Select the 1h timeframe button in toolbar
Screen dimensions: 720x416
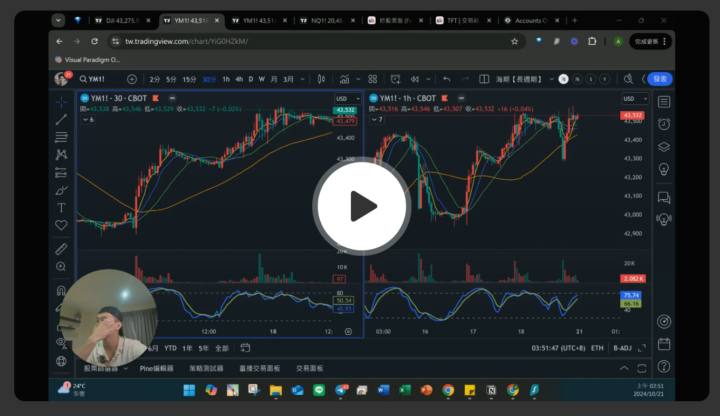tap(225, 79)
